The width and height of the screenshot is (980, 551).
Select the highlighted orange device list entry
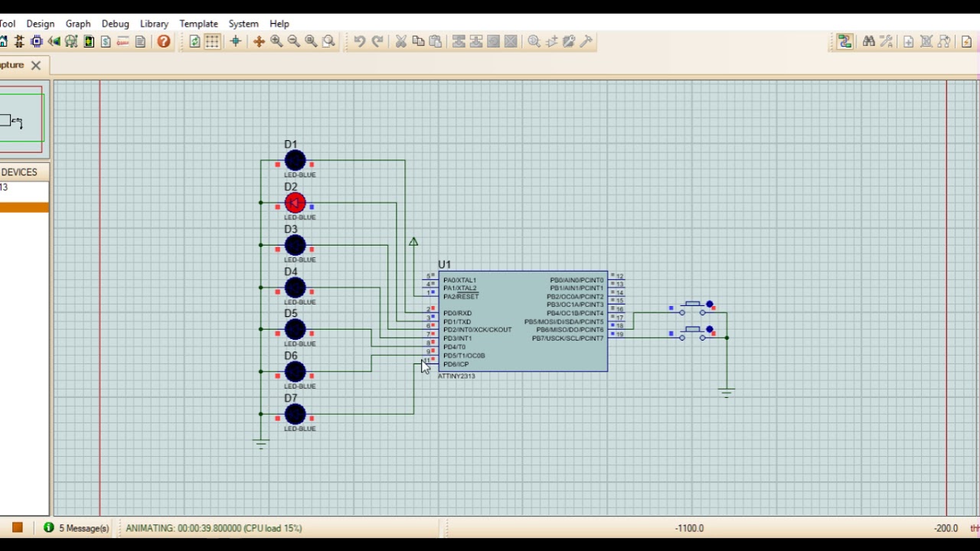24,207
